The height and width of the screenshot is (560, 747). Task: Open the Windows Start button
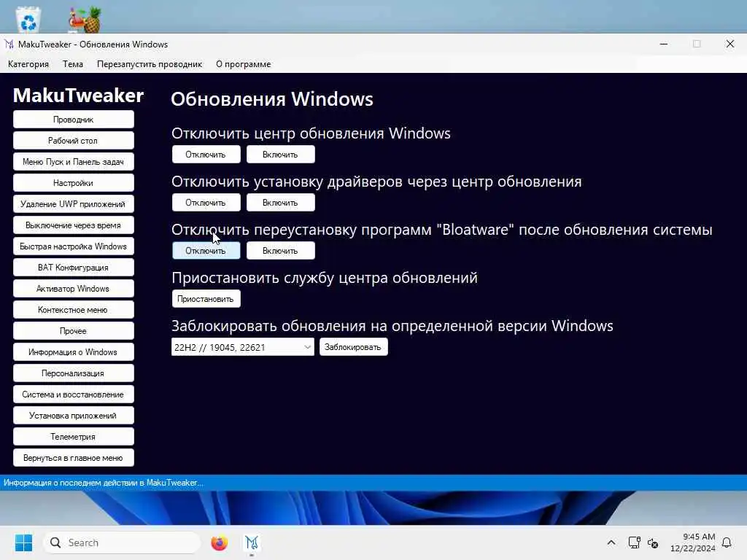pos(23,542)
